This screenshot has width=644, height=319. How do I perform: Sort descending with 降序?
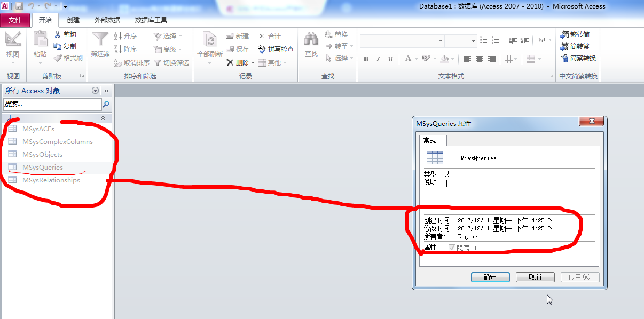point(125,49)
